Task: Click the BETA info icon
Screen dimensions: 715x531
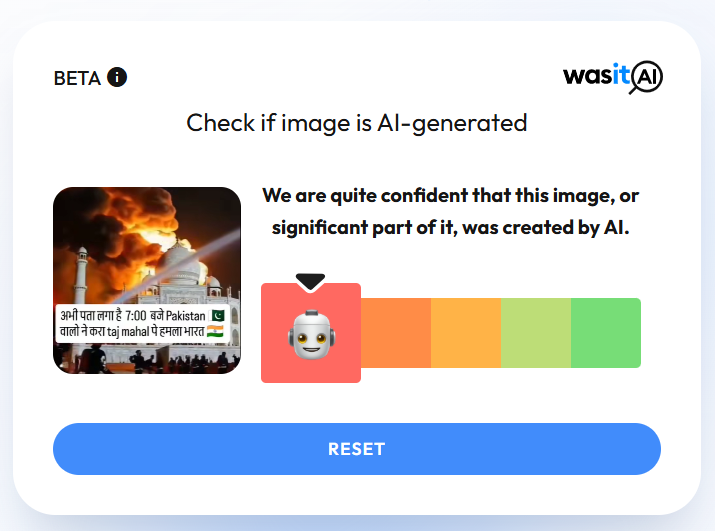Action: point(117,77)
